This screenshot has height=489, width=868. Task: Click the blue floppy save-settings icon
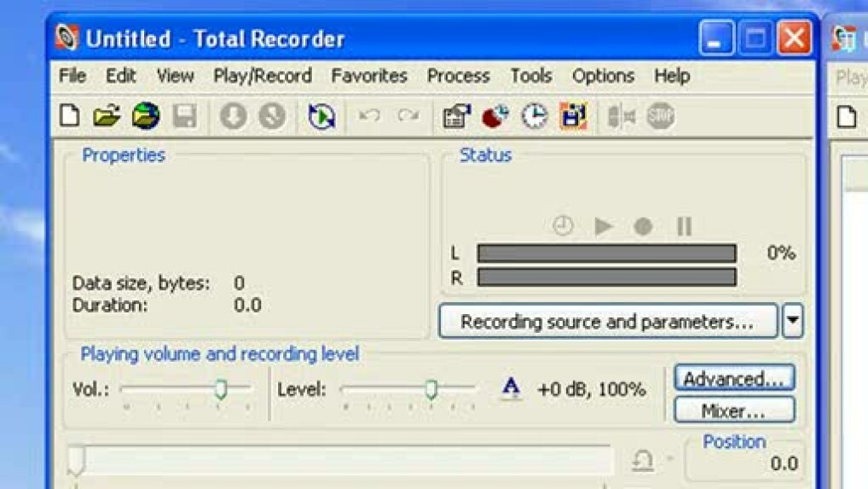[573, 116]
